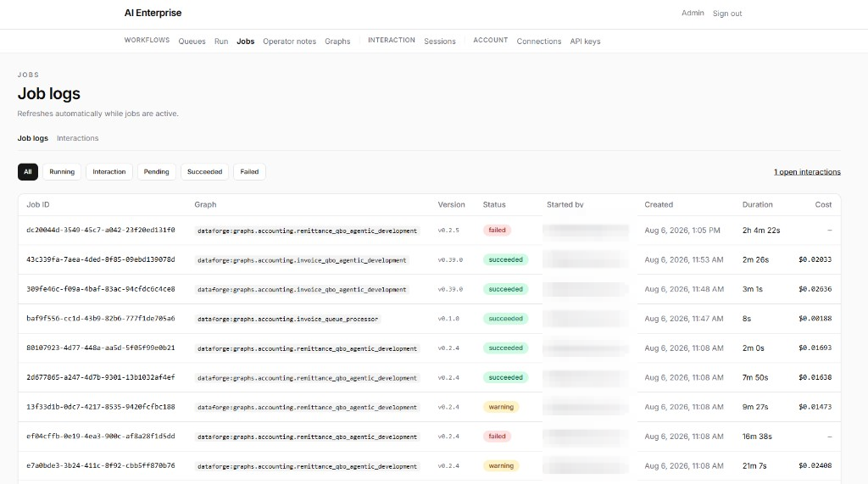Viewport: 868px width, 484px height.
Task: Click the Job ID column header
Action: tap(38, 204)
